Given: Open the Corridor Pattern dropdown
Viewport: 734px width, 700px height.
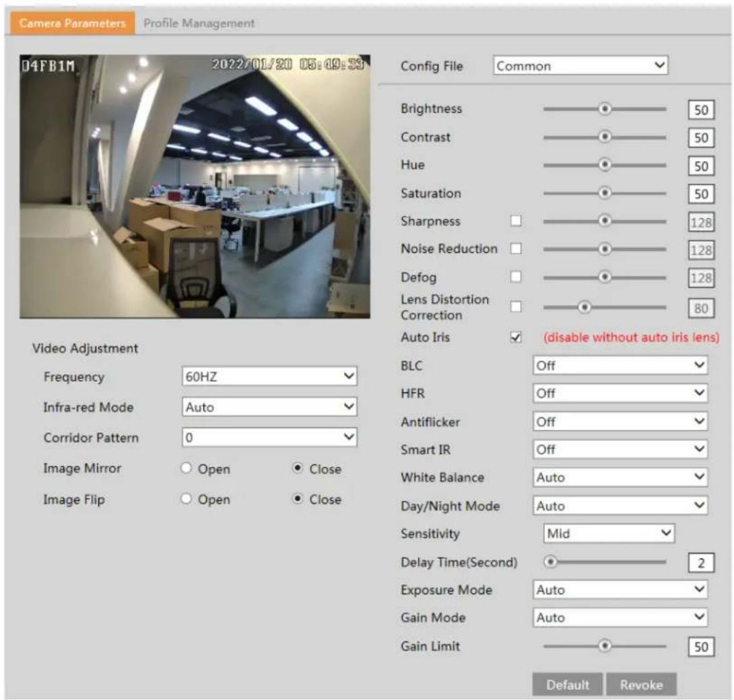Looking at the screenshot, I should 269,437.
